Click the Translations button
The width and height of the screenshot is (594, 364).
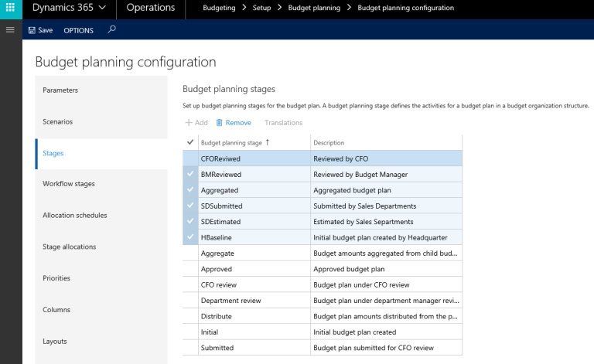coord(283,123)
